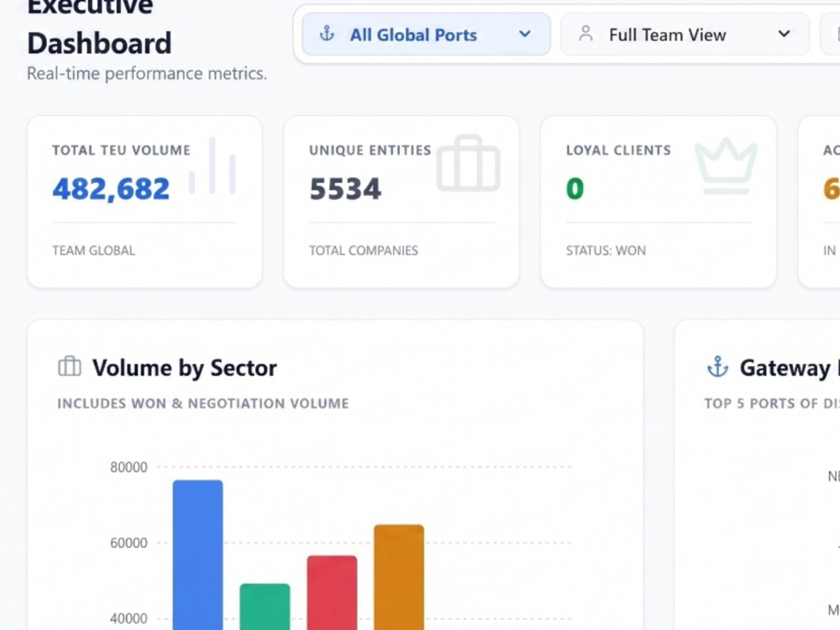The height and width of the screenshot is (630, 840).
Task: Click the UNIQUE ENTITIES label
Action: [370, 150]
